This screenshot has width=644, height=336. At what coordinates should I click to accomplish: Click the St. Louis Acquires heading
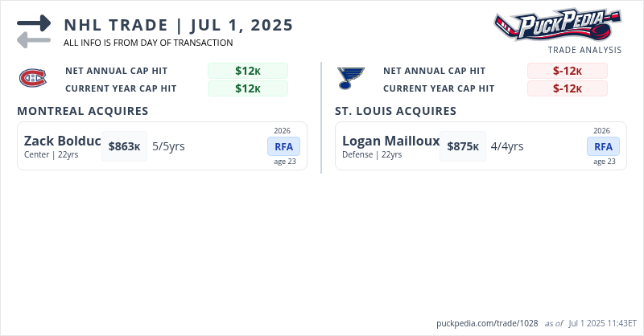click(395, 111)
